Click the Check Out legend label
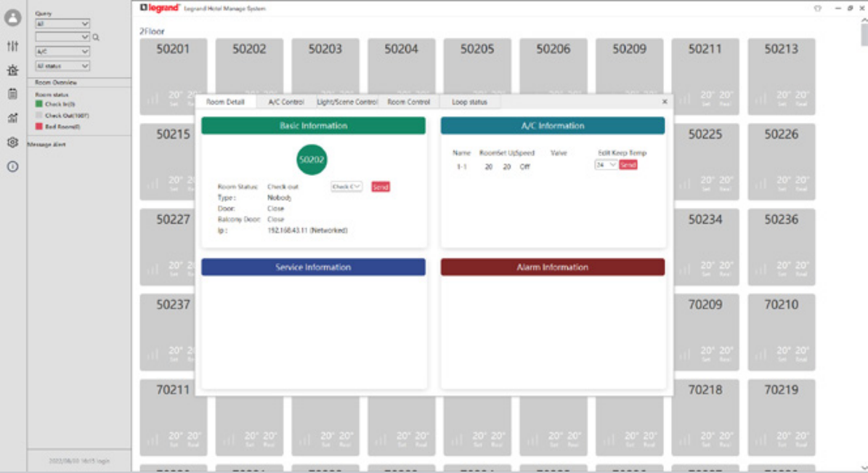The image size is (868, 473). point(67,116)
